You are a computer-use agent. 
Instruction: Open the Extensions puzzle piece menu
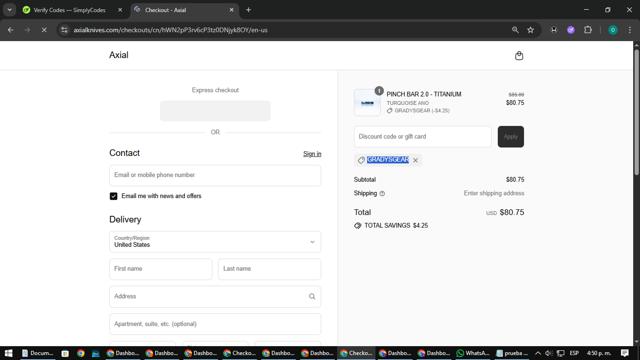pyautogui.click(x=588, y=30)
